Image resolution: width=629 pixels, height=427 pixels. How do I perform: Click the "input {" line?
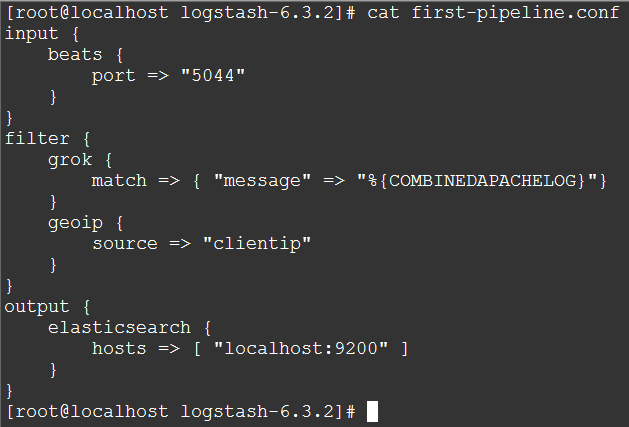tap(32, 33)
